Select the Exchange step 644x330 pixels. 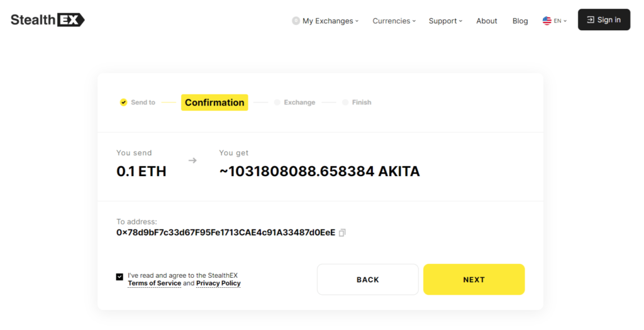pyautogui.click(x=299, y=102)
